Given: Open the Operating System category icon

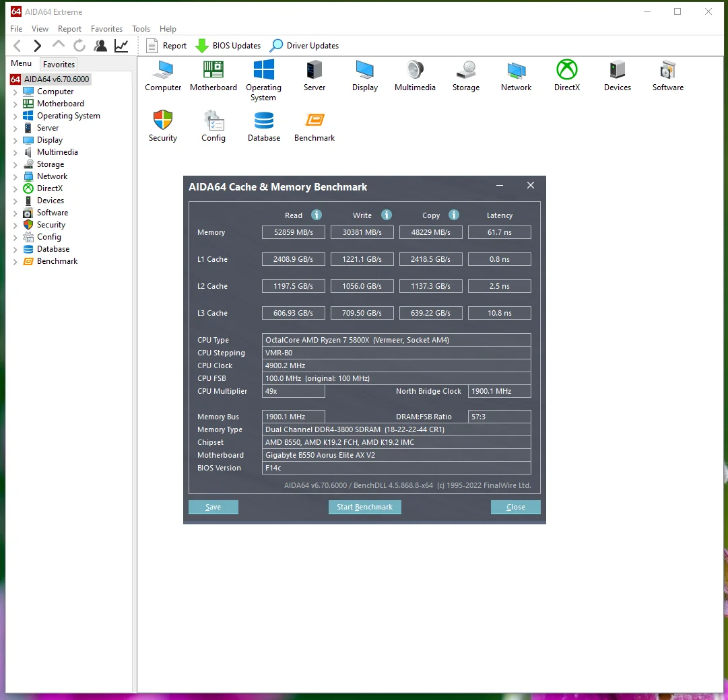Looking at the screenshot, I should tap(264, 80).
